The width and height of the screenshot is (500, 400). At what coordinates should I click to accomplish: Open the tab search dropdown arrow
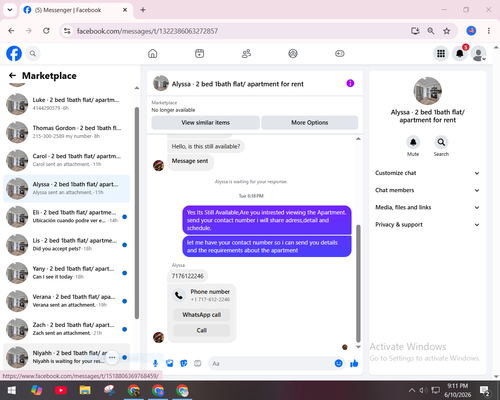click(x=10, y=10)
